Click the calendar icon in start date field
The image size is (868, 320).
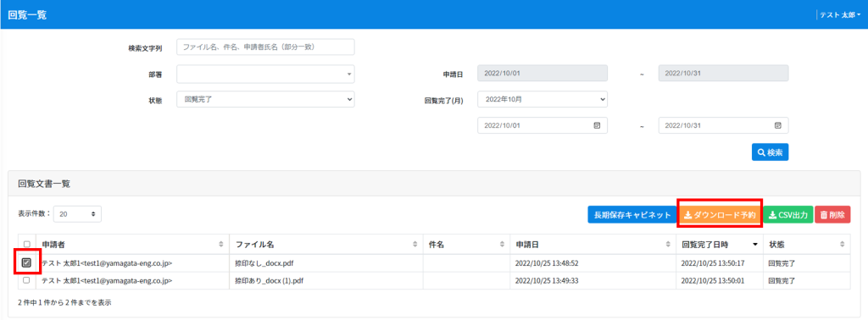(x=597, y=125)
